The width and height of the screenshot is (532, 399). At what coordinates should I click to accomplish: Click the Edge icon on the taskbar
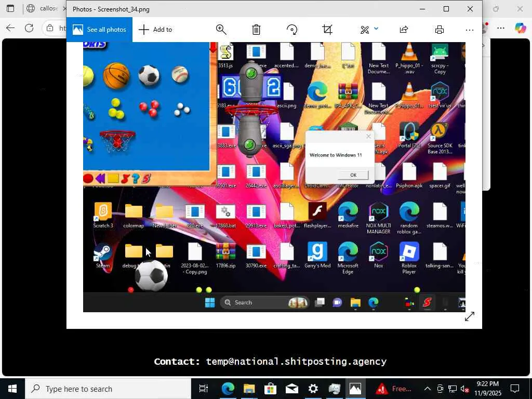[x=228, y=389]
